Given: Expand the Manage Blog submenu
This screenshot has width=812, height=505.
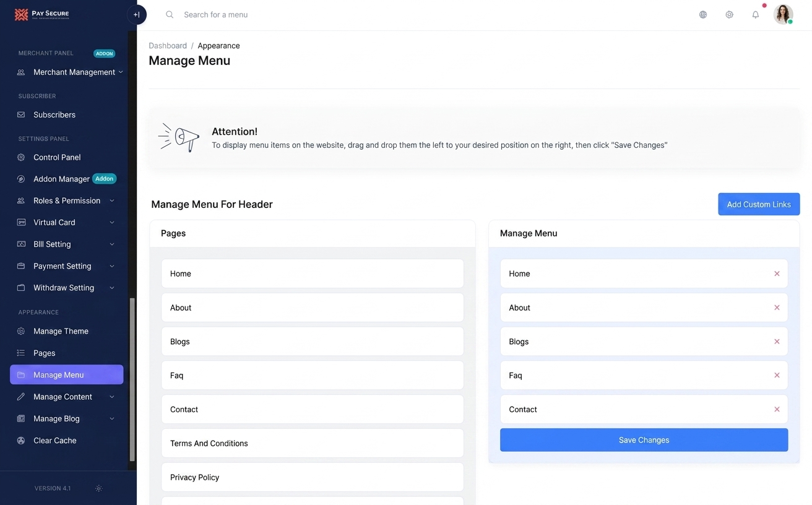Looking at the screenshot, I should [x=112, y=419].
